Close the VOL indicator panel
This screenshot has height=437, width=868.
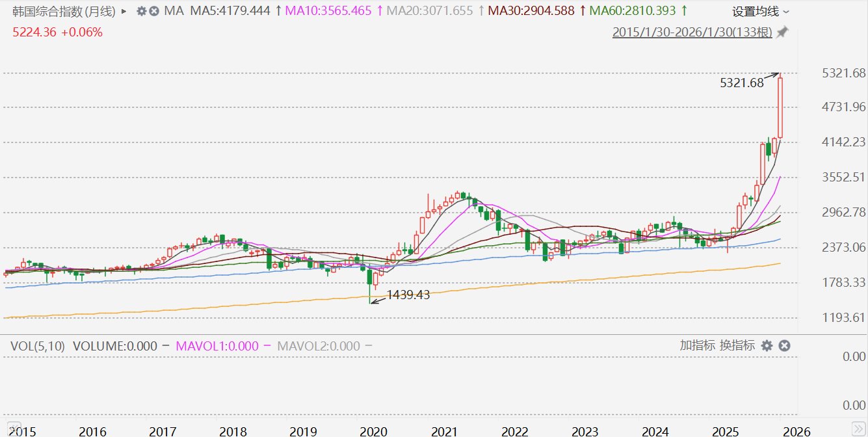(784, 346)
